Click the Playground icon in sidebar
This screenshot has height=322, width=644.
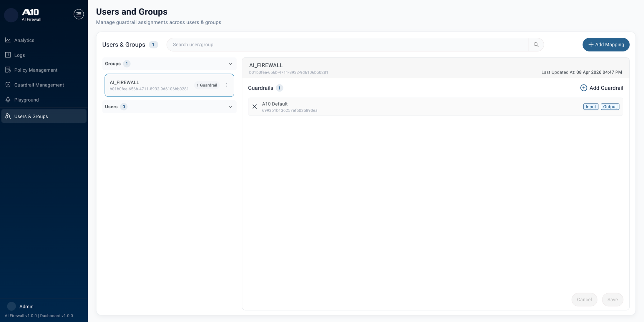(x=8, y=100)
